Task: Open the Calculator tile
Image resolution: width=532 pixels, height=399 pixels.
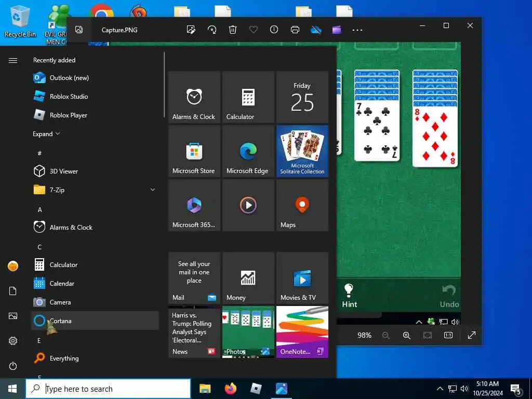Action: 248,97
